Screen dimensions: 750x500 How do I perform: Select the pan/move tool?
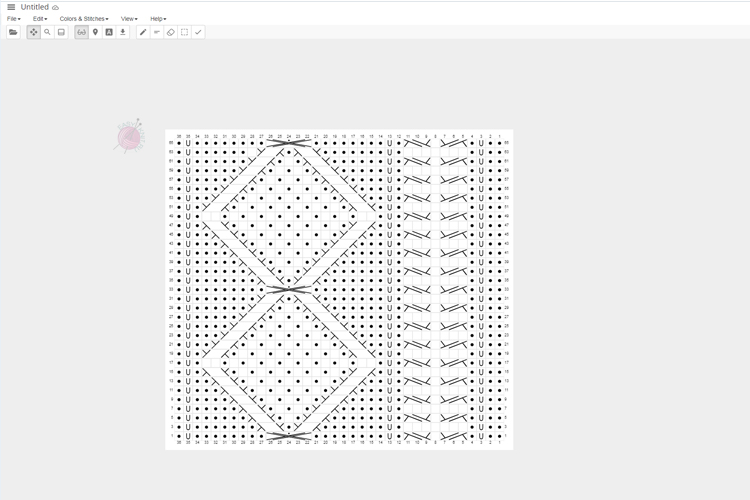tap(34, 32)
